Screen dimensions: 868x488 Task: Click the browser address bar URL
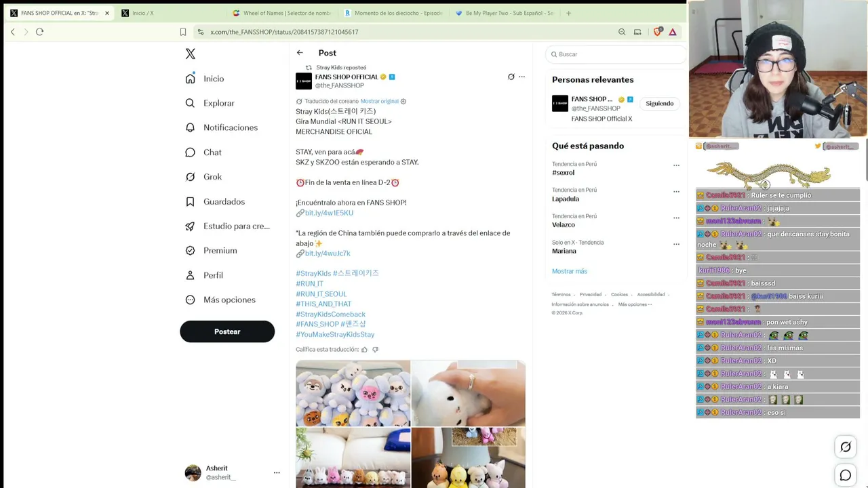pos(284,32)
